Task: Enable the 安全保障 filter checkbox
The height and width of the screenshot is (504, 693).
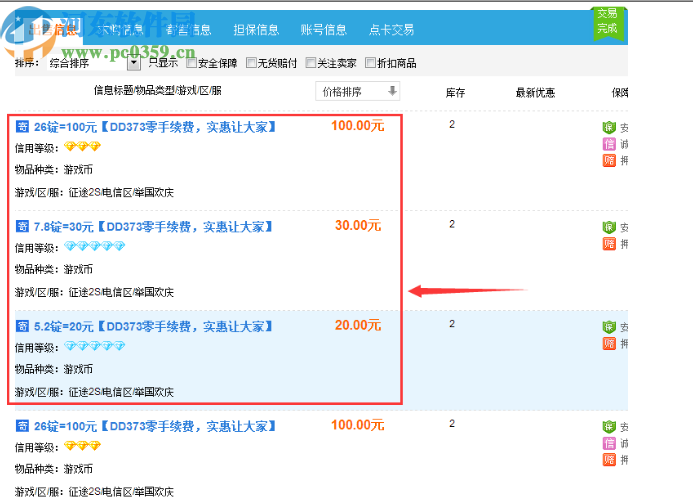Action: pyautogui.click(x=191, y=63)
